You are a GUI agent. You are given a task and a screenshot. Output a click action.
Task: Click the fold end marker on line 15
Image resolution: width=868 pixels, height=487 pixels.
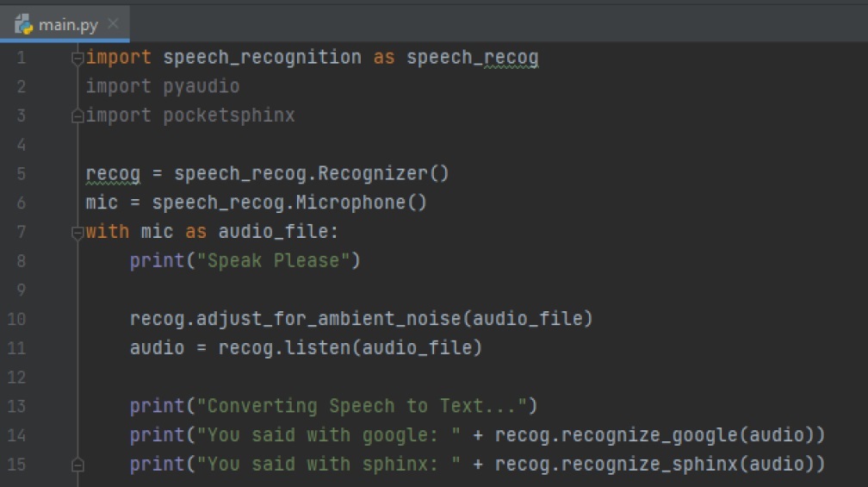pos(77,465)
